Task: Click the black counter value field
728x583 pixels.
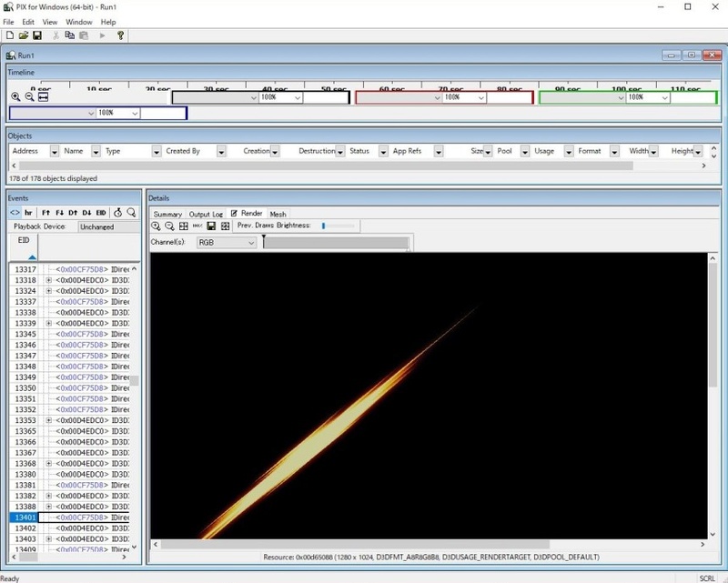Action: click(325, 97)
